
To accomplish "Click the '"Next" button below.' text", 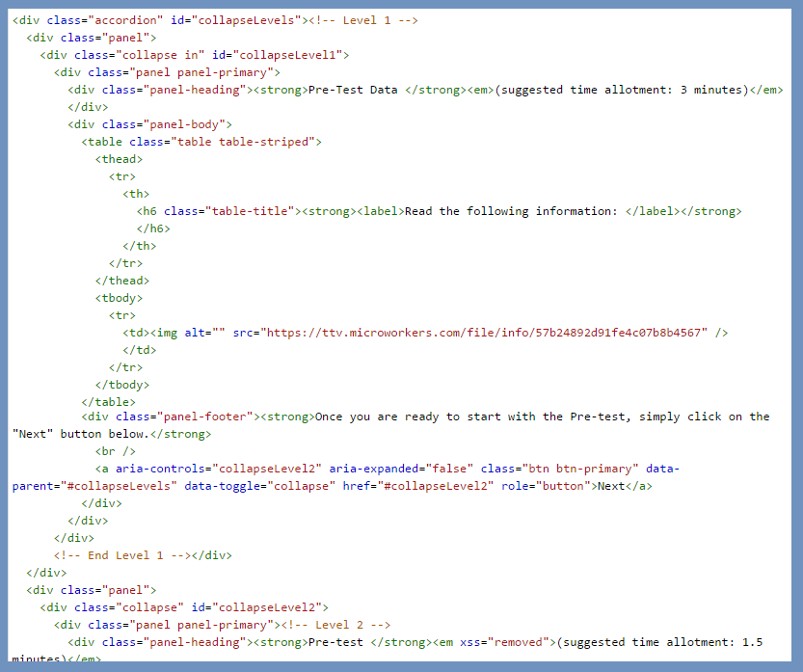I will click(80, 434).
